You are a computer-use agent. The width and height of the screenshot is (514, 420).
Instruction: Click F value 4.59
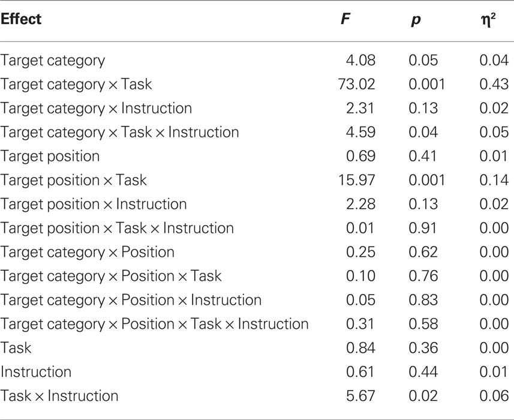[360, 132]
